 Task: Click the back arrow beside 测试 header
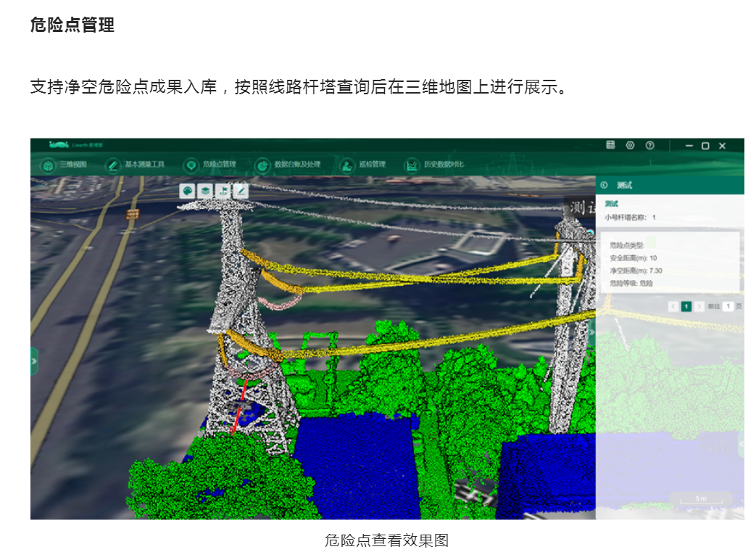coord(605,186)
